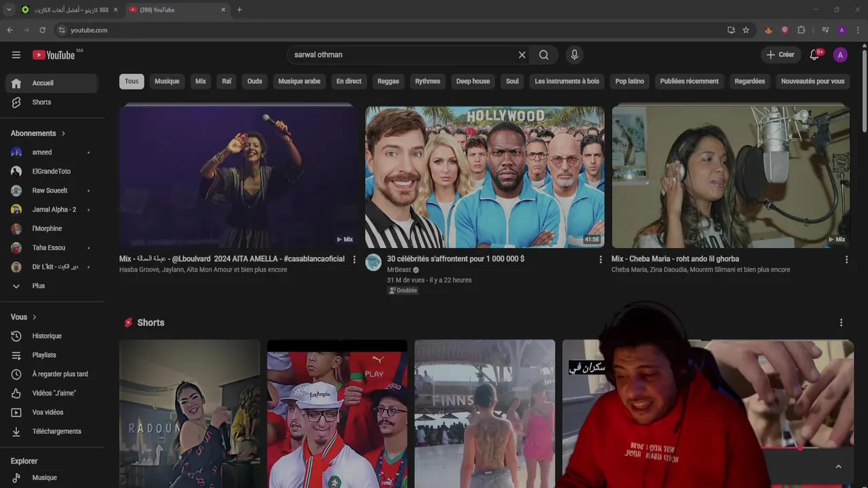Select the Musique arabe filter chip
Image resolution: width=868 pixels, height=488 pixels.
tap(299, 81)
